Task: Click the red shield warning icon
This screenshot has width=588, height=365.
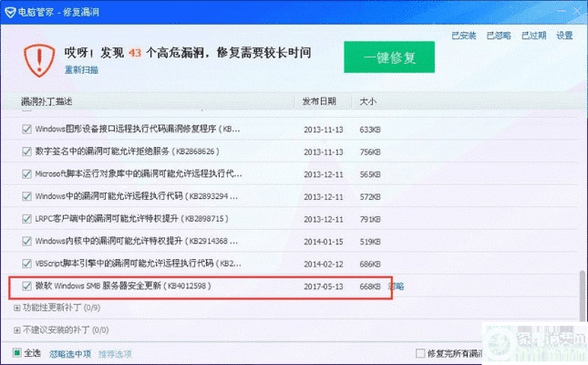Action: tap(39, 60)
